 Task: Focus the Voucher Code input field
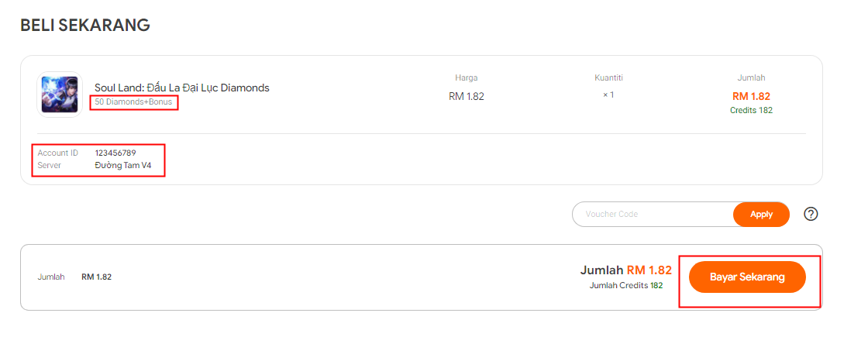click(x=653, y=214)
